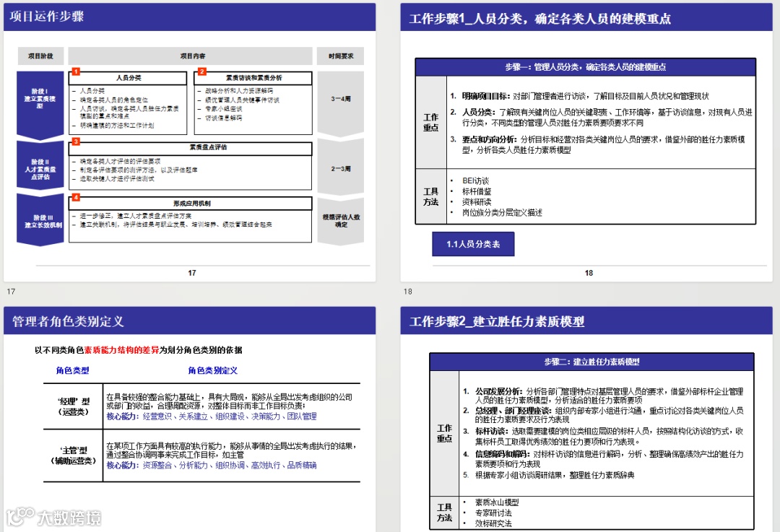Image resolution: width=780 pixels, height=532 pixels.
Task: Click the 形成应用机制 box heading
Action: click(191, 204)
